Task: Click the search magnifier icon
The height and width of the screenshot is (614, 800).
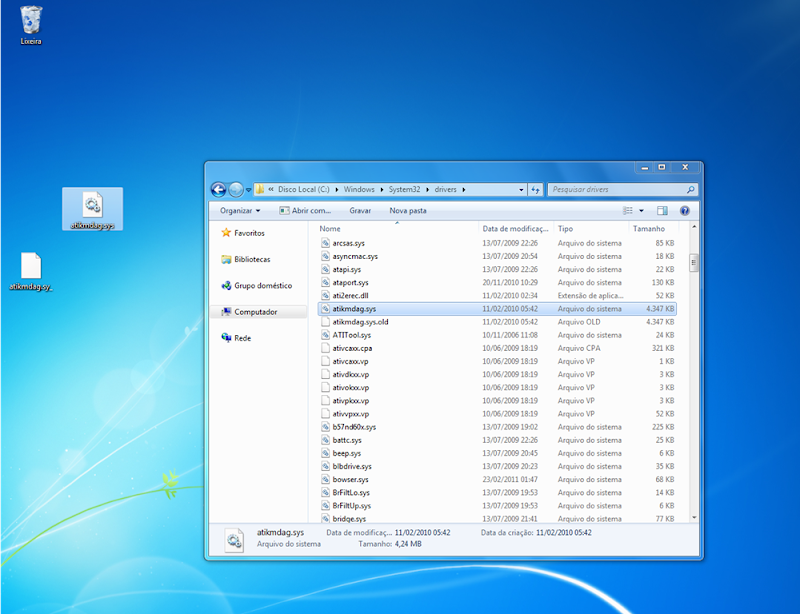Action: point(690,189)
